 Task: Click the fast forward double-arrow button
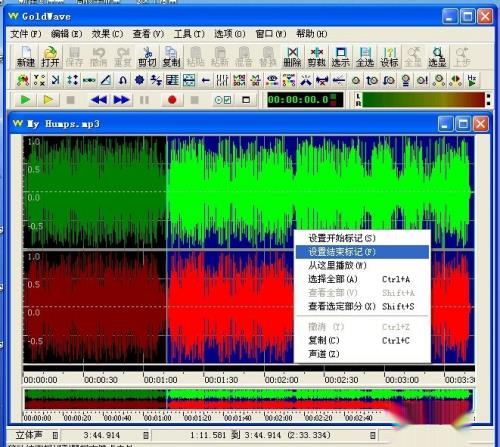point(122,99)
